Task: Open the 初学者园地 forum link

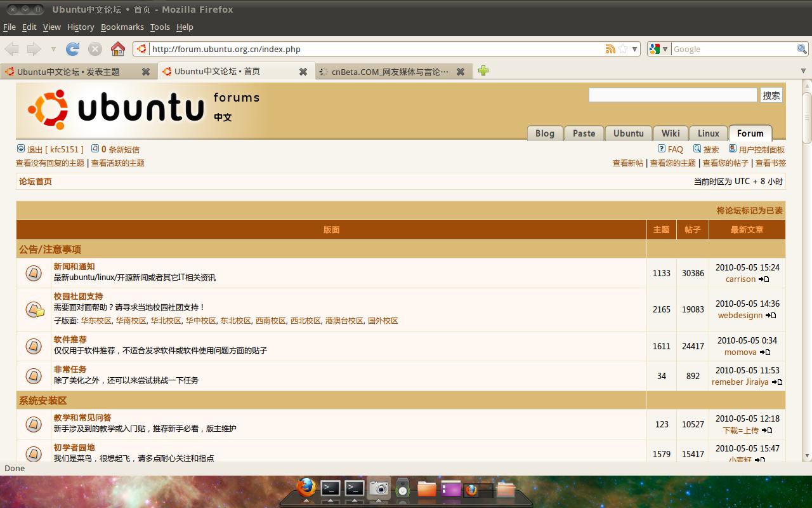Action: point(74,448)
